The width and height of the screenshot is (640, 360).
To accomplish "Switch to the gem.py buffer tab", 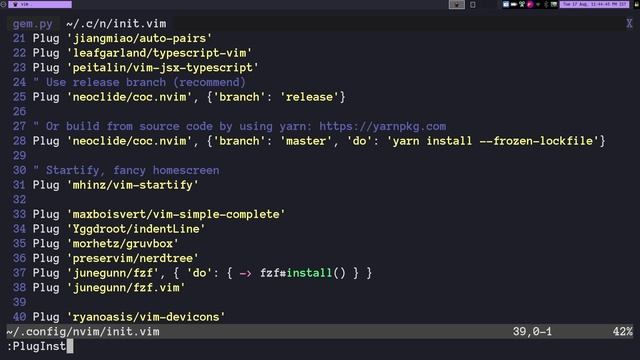I will (32, 24).
